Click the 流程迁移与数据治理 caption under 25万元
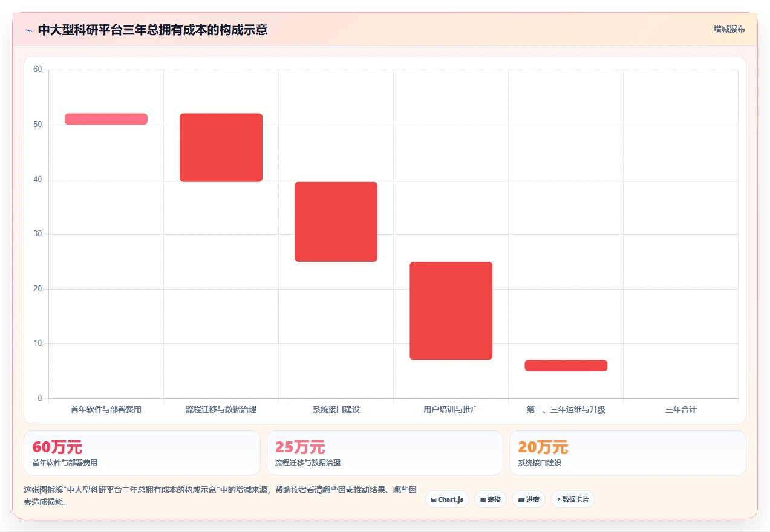Viewport: 770px width, 532px height. click(x=308, y=463)
